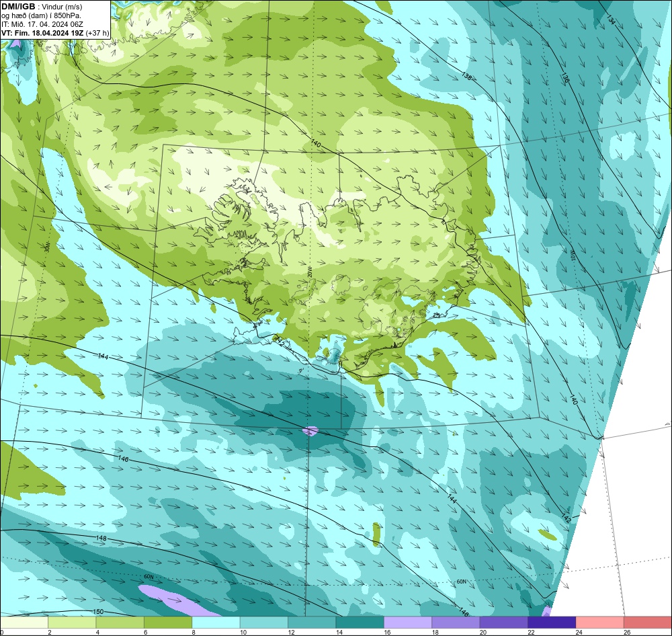Click the legend tick label 16
672x636 pixels.
388,632
